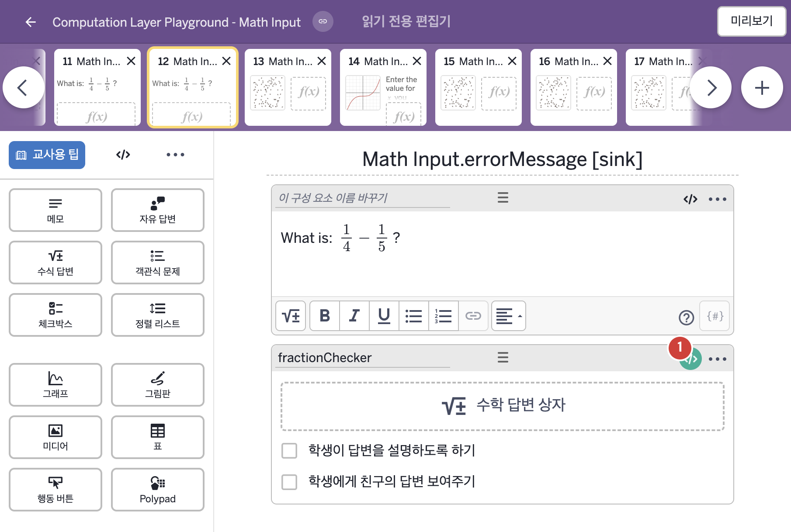Insert a hyperlink in the note
The height and width of the screenshot is (532, 791).
(473, 316)
